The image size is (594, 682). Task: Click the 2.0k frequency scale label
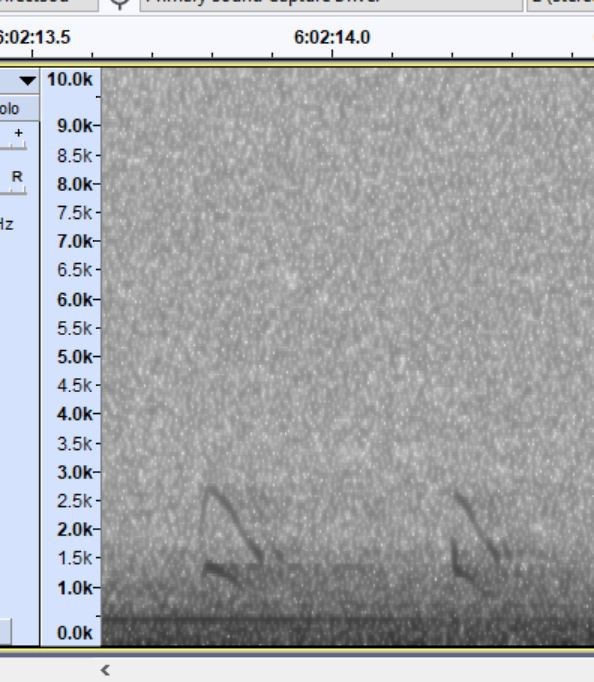pos(75,529)
